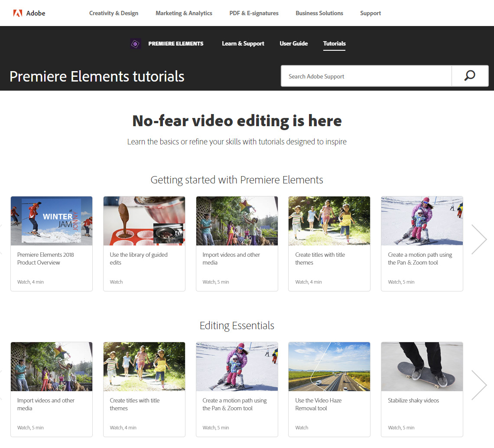
Task: Expand the Marketing & Analytics menu
Action: point(184,13)
